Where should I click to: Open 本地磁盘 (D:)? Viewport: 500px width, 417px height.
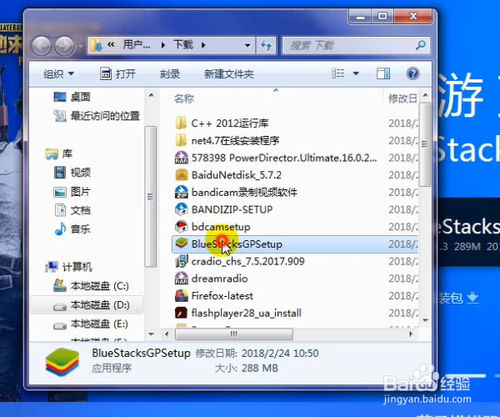(x=100, y=305)
